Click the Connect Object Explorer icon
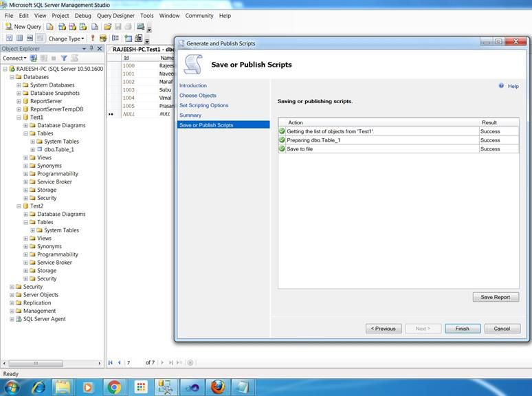This screenshot has width=532, height=396. (33, 58)
